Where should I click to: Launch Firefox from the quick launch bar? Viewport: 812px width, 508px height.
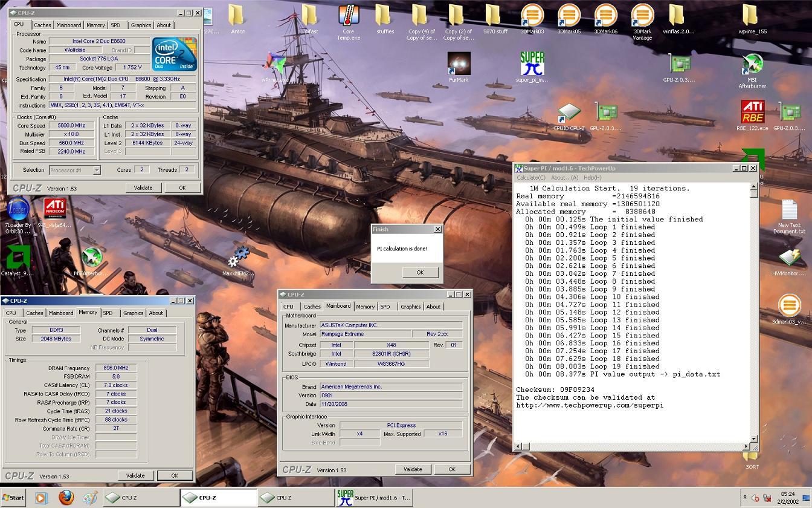pyautogui.click(x=66, y=498)
